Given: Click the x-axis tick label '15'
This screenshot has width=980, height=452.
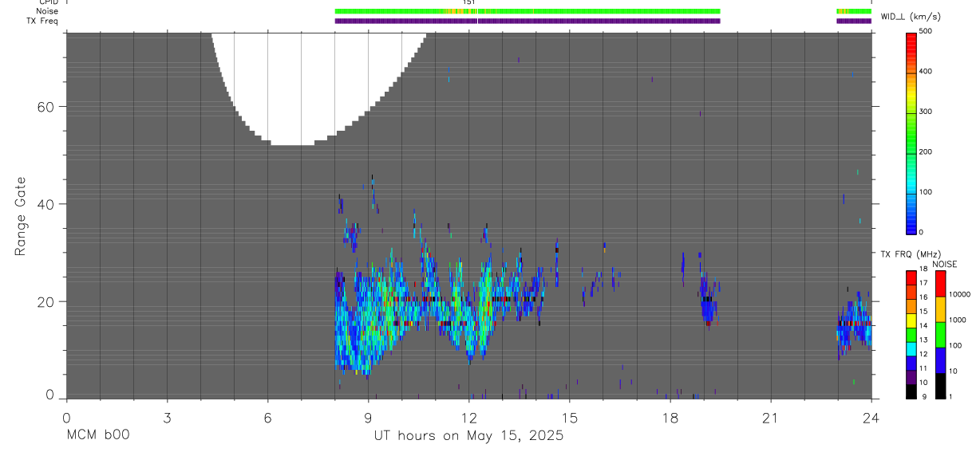Looking at the screenshot, I should (x=569, y=417).
